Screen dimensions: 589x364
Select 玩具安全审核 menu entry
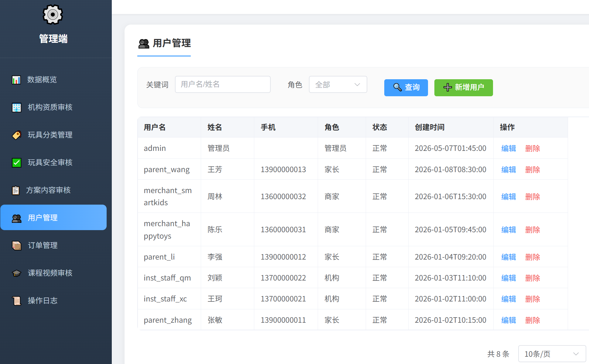click(53, 162)
